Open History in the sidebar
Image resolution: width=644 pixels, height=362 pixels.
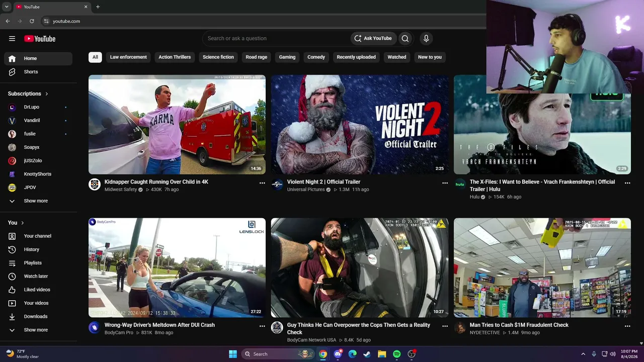coord(38,249)
